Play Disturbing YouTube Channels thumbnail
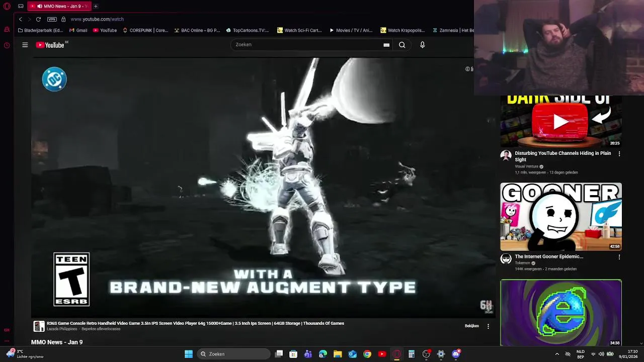The width and height of the screenshot is (644, 362). [561, 121]
